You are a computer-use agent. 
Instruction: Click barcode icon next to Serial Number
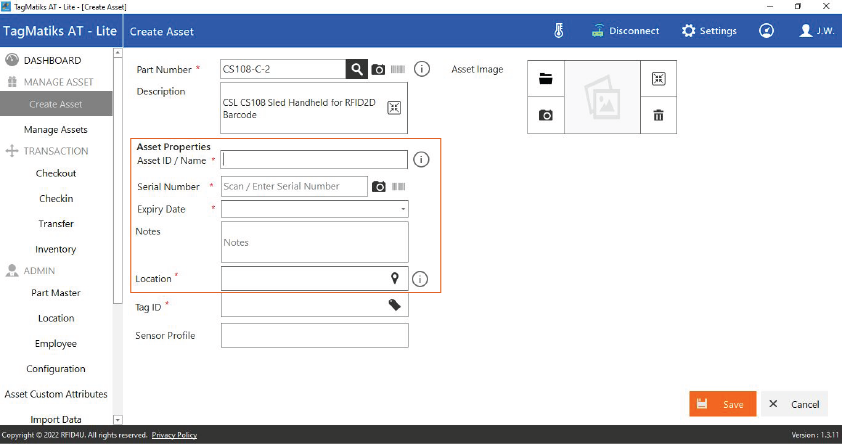coord(398,186)
